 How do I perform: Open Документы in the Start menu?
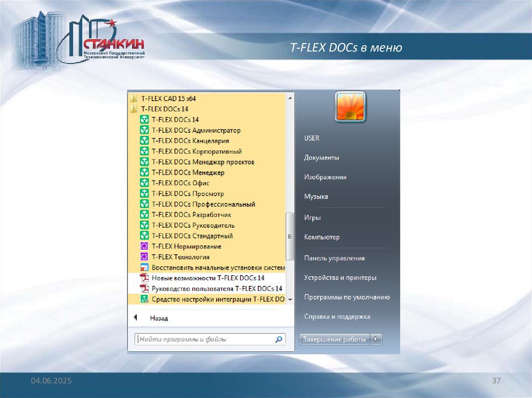point(321,157)
